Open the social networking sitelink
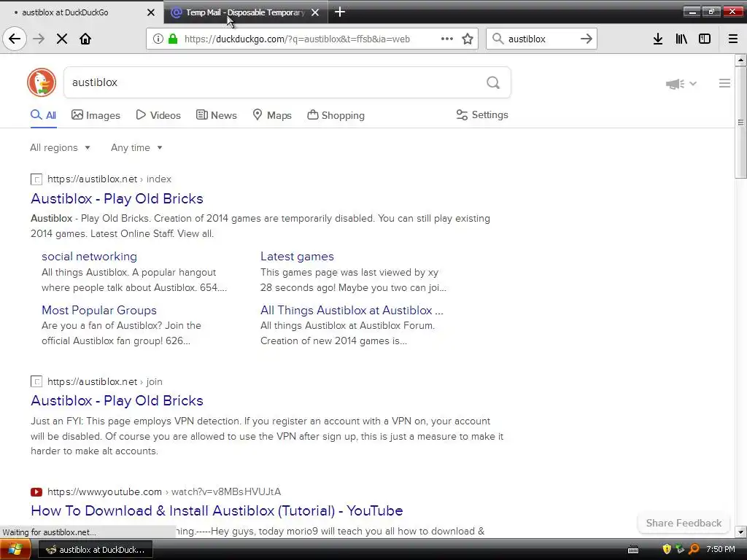Viewport: 747px width, 560px height. (x=89, y=256)
